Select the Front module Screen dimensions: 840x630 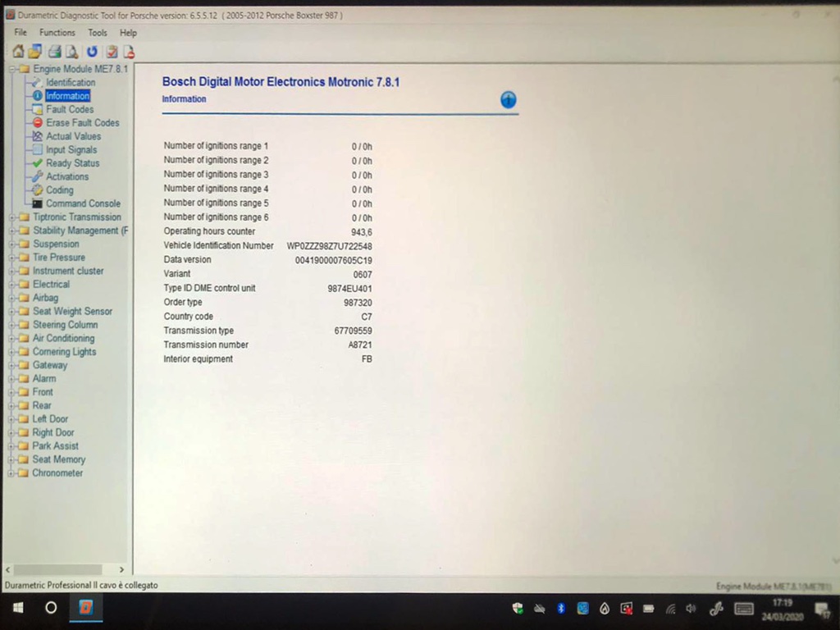click(43, 391)
